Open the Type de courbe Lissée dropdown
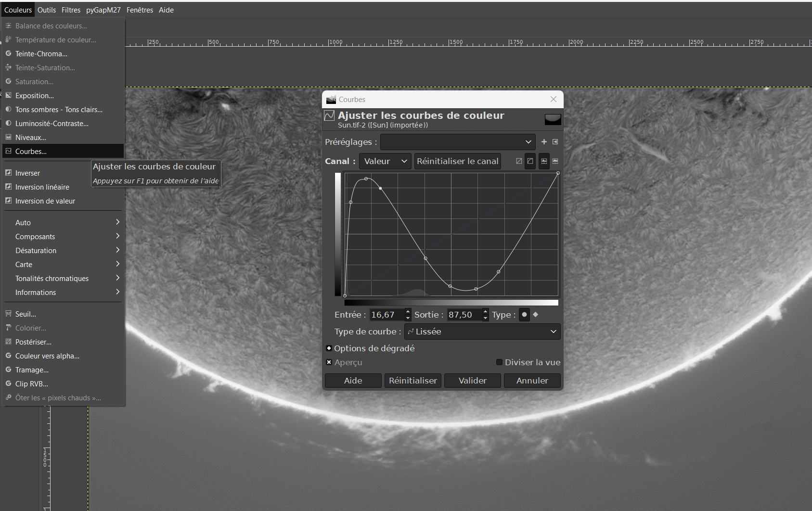The width and height of the screenshot is (812, 511). 482,332
